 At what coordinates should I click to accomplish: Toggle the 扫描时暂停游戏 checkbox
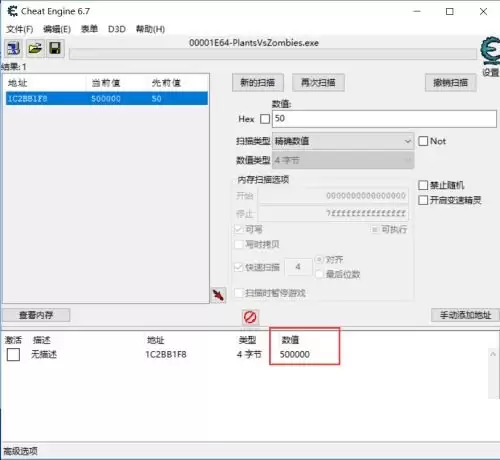pos(239,293)
